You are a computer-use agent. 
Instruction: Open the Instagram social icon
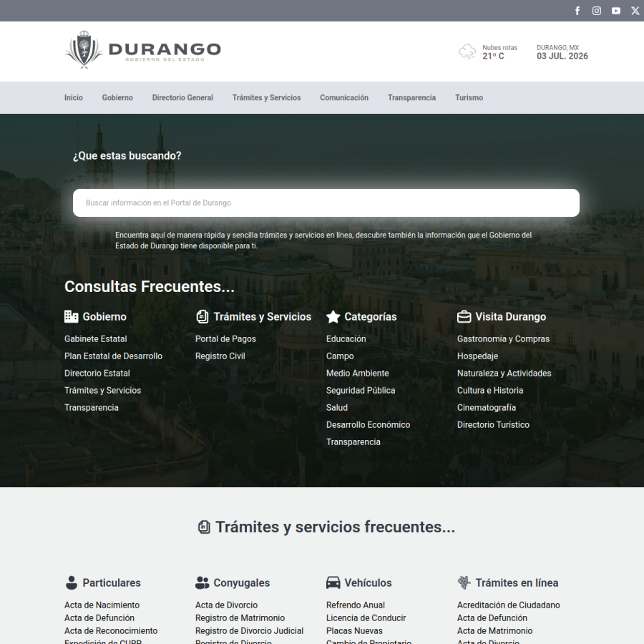597,11
